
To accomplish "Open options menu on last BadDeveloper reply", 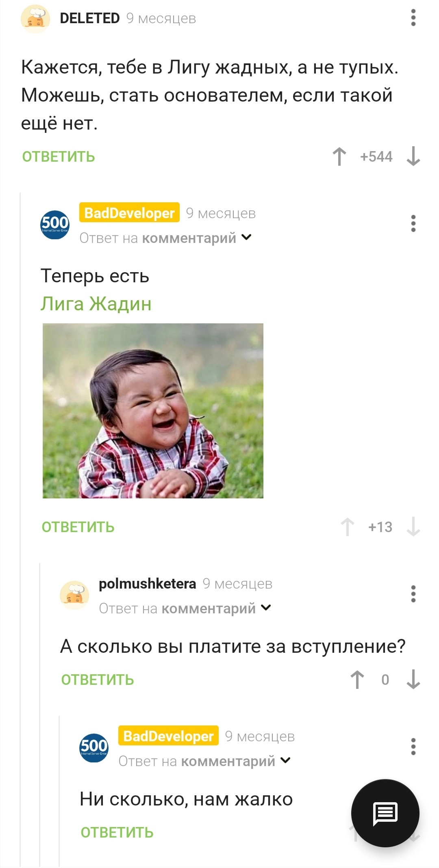I will pyautogui.click(x=413, y=747).
